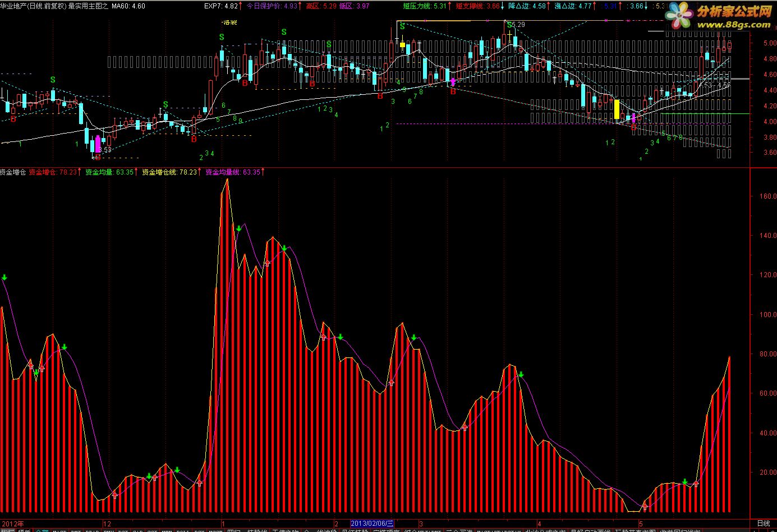The width and height of the screenshot is (777, 532).
Task: Open the 最好自动画线 indicator tab
Action: 591,530
